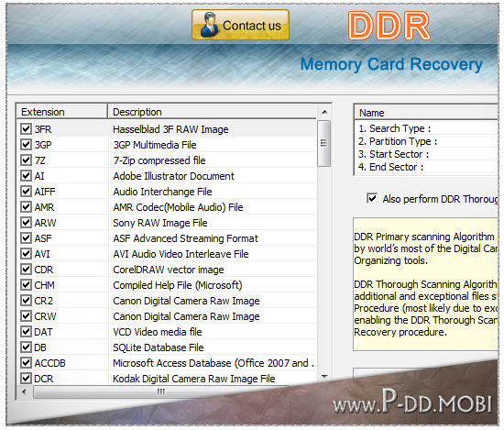The height and width of the screenshot is (430, 504).
Task: Select Canon Raw Image description for CRW
Action: [x=186, y=316]
